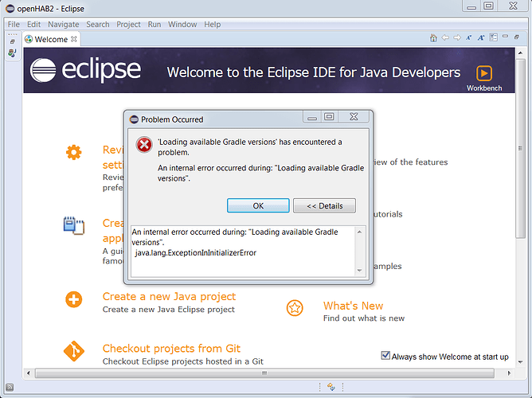
Task: Click the Workbench label link
Action: pos(484,88)
